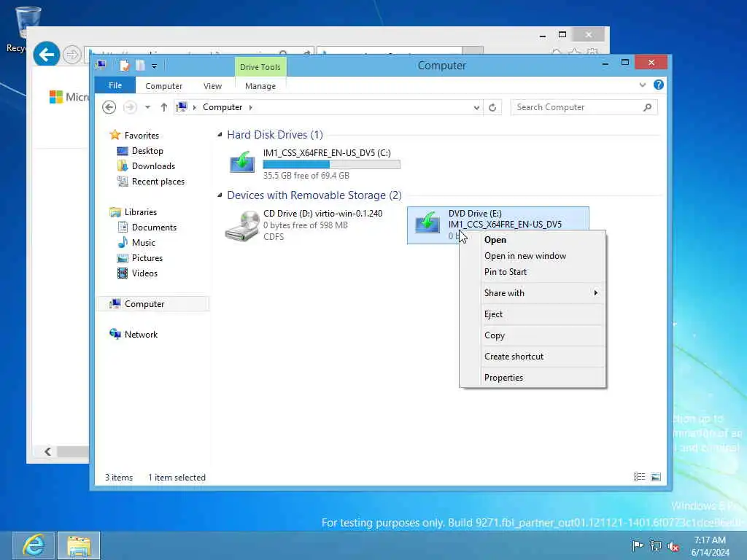Open the View ribbon tab
This screenshot has width=747, height=560.
click(x=212, y=86)
